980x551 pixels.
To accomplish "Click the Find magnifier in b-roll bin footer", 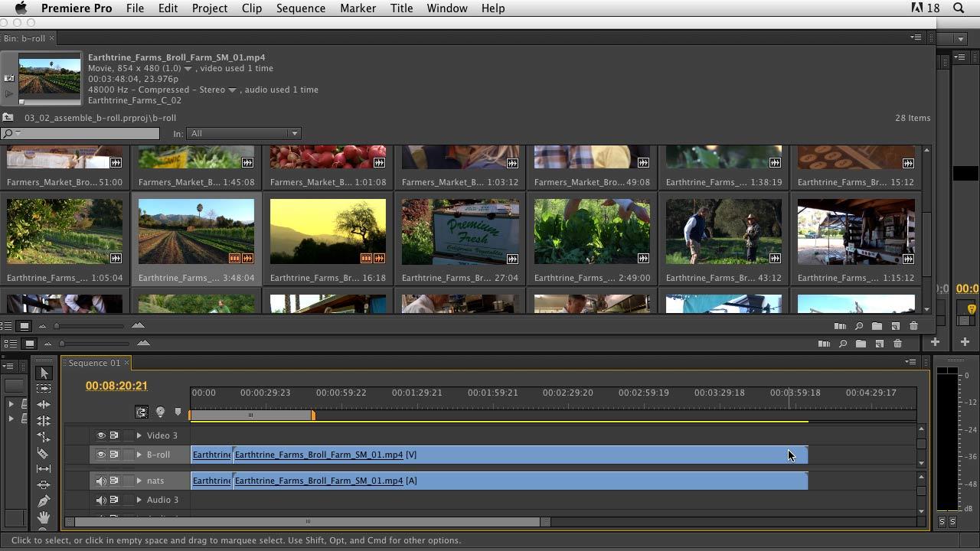I will [859, 326].
